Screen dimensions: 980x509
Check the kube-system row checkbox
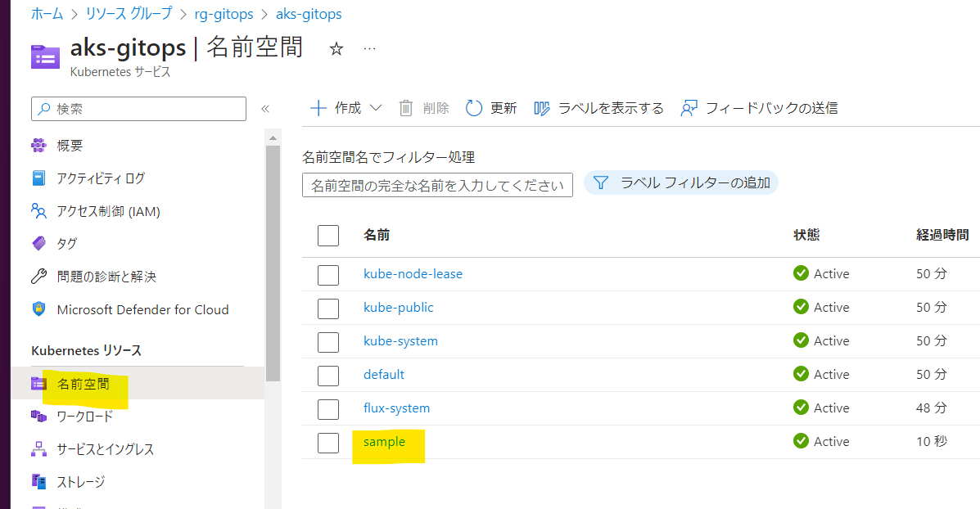(x=328, y=342)
